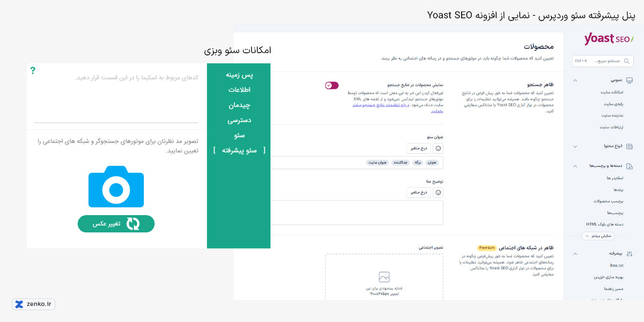Click the emoji picker beside meta description
The height and width of the screenshot is (322, 644).
[438, 192]
